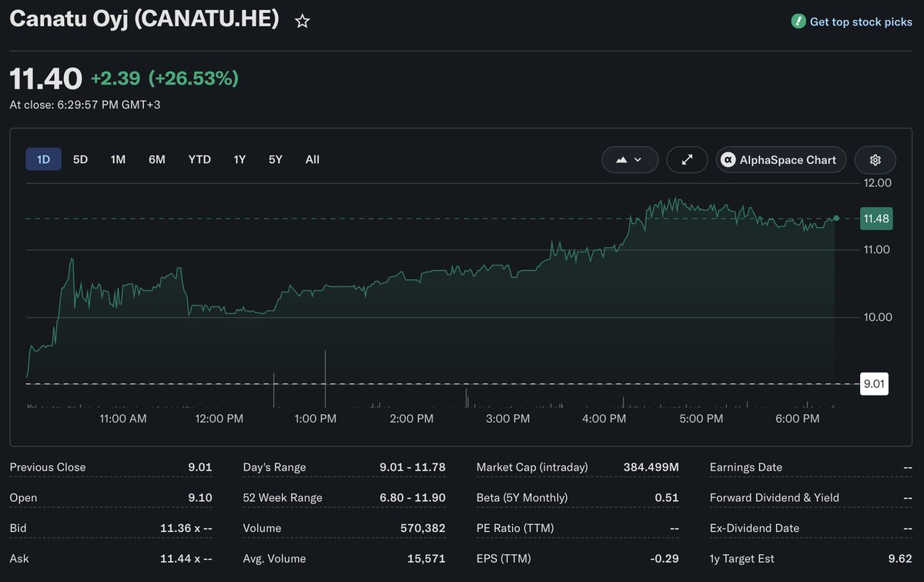Select the 1M time range
The width and height of the screenshot is (924, 582).
click(118, 159)
